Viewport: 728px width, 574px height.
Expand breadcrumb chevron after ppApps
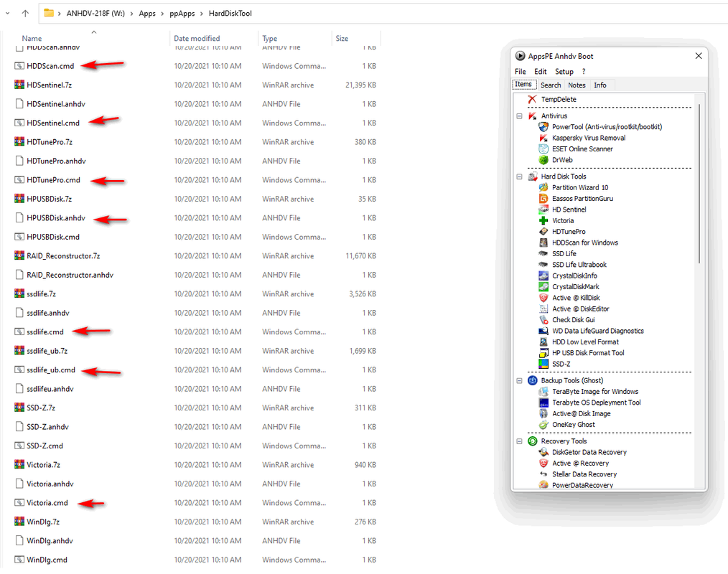pyautogui.click(x=202, y=14)
